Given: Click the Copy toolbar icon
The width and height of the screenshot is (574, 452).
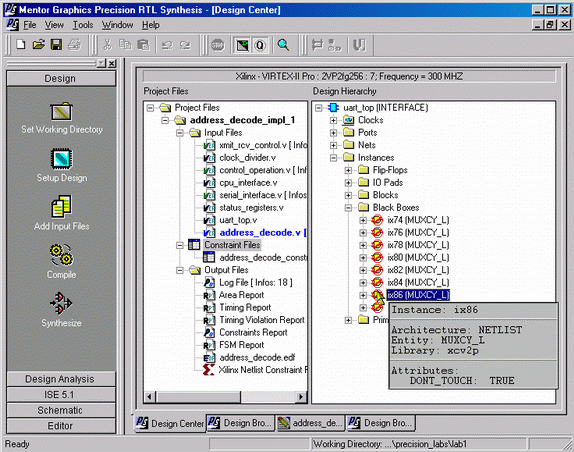Looking at the screenshot, I should [x=125, y=45].
